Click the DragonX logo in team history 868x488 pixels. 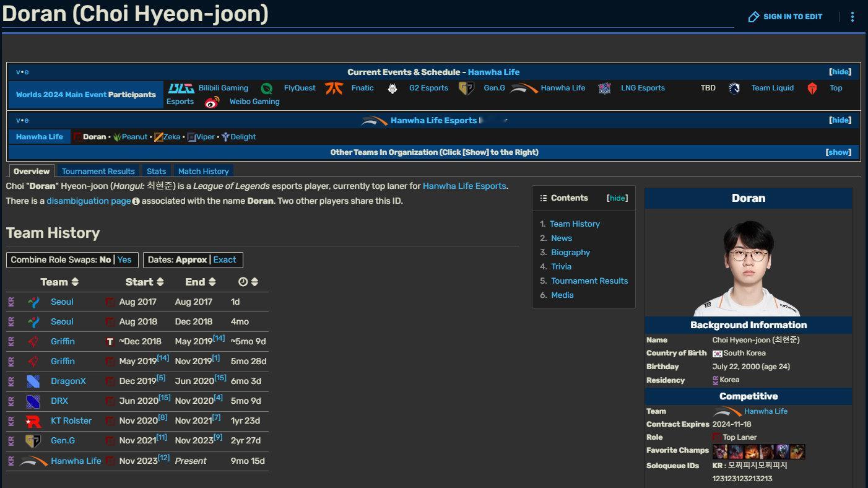click(33, 381)
